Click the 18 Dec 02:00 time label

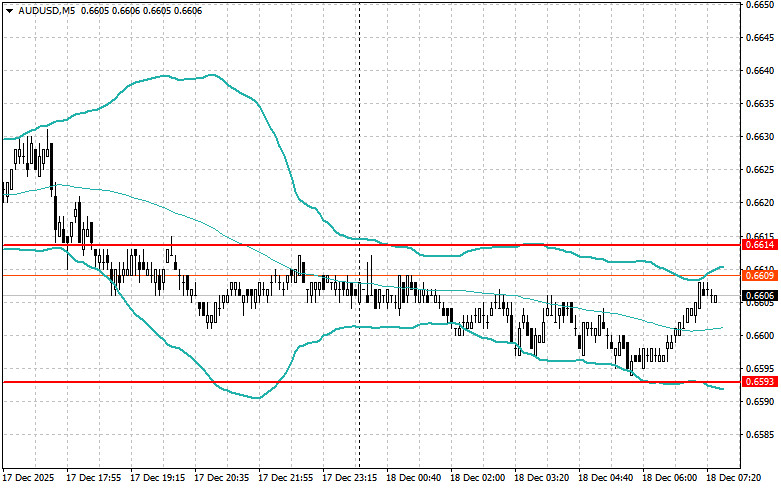coord(477,478)
